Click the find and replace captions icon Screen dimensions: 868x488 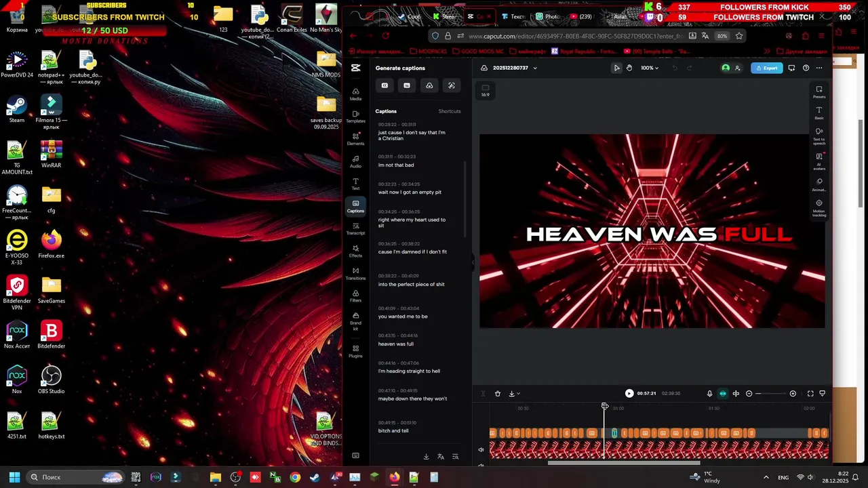pos(455,457)
